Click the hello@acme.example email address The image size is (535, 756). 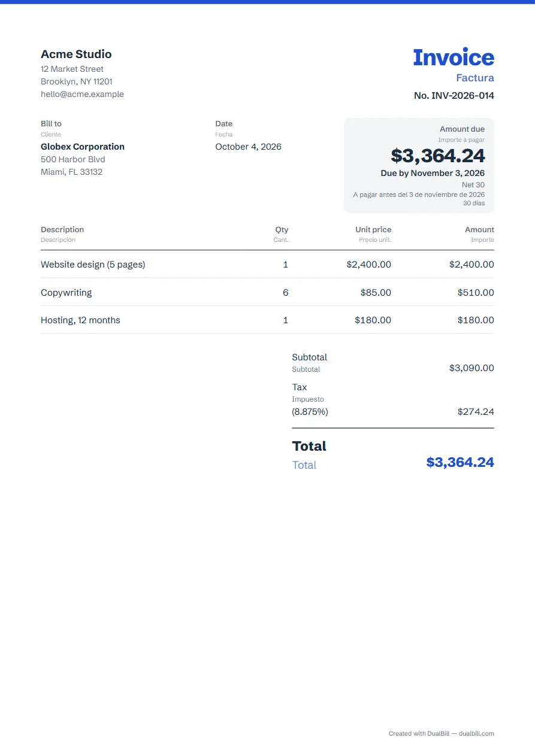click(82, 94)
